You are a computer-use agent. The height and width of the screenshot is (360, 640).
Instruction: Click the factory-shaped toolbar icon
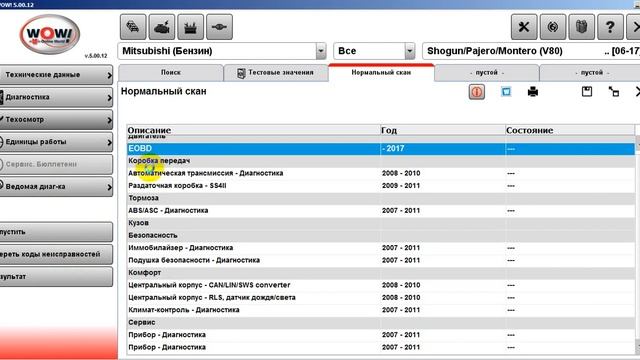[x=191, y=27]
